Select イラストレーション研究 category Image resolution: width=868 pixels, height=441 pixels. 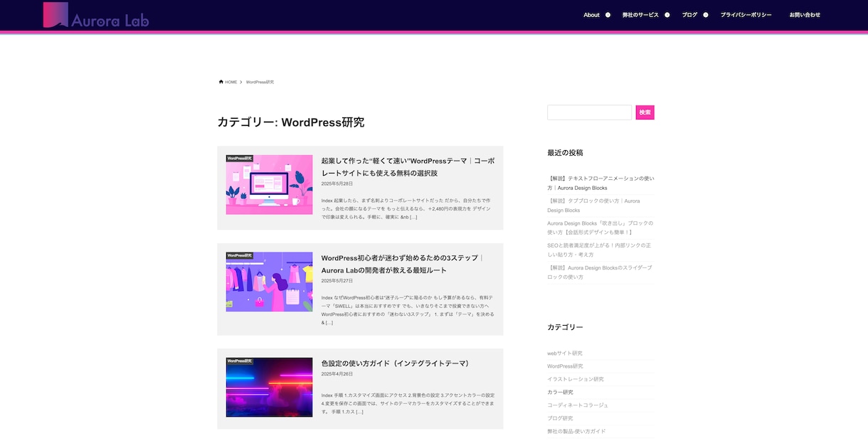click(x=576, y=379)
